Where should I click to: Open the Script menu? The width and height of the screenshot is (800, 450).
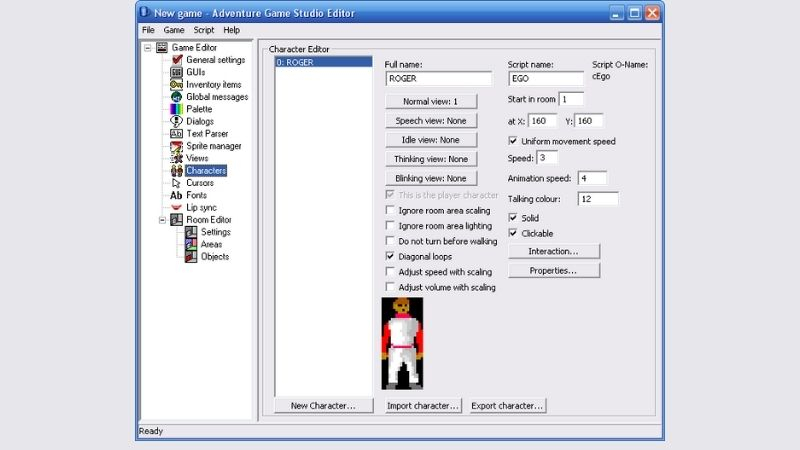click(x=204, y=30)
